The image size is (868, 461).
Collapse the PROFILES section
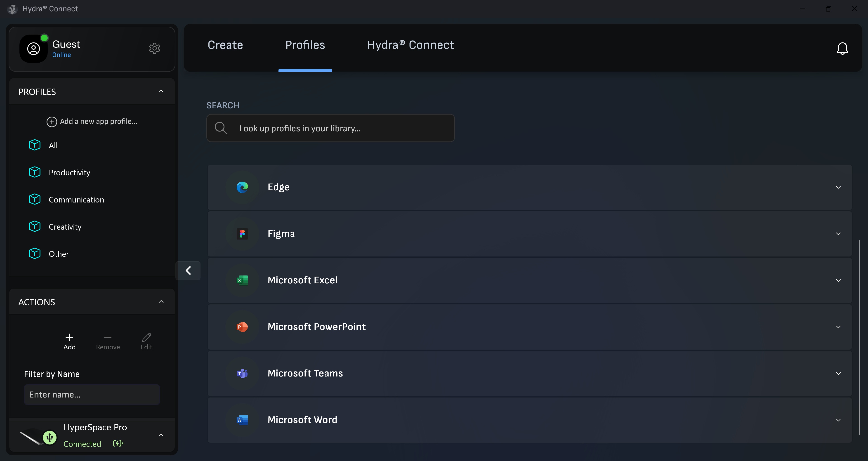point(161,91)
